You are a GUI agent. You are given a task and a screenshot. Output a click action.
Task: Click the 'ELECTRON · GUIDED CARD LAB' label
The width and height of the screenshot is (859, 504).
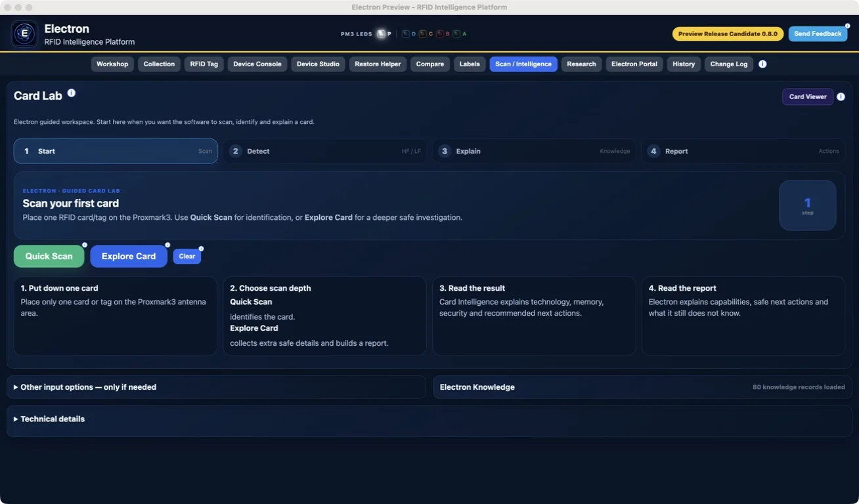(72, 191)
